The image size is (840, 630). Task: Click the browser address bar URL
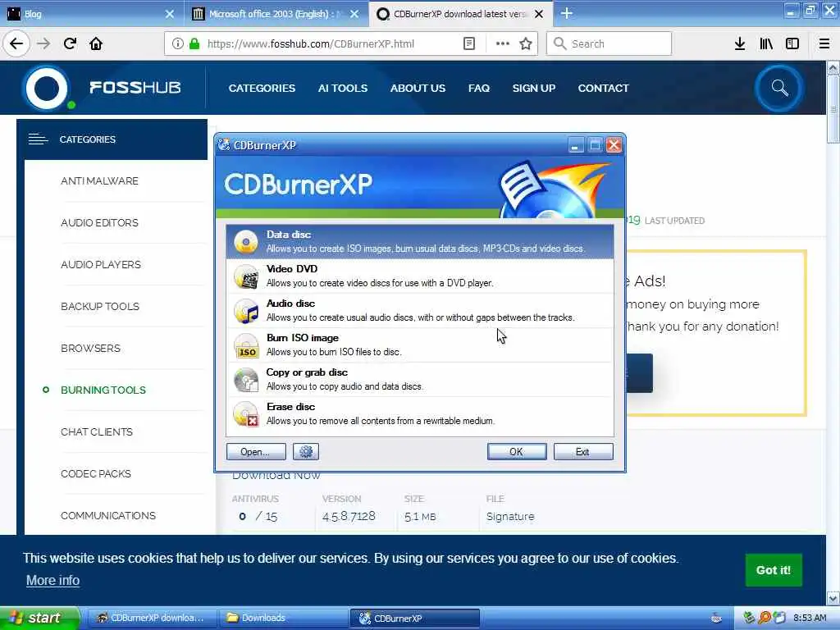311,44
